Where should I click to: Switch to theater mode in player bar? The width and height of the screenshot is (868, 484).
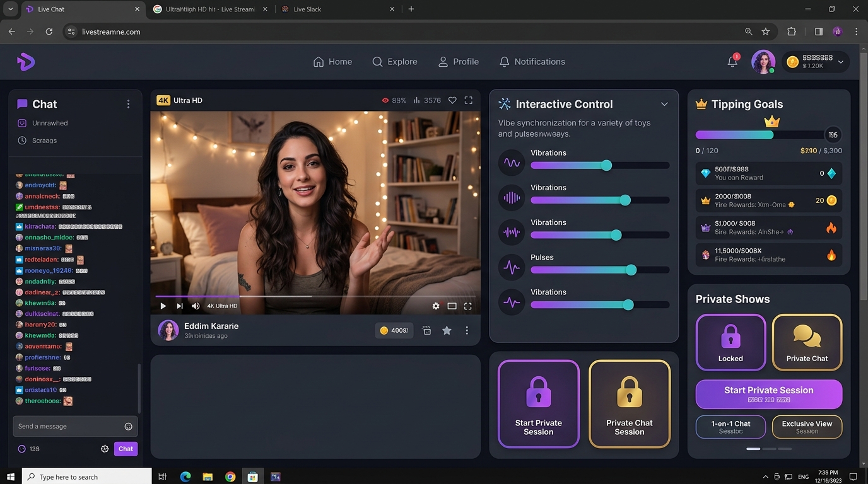452,306
